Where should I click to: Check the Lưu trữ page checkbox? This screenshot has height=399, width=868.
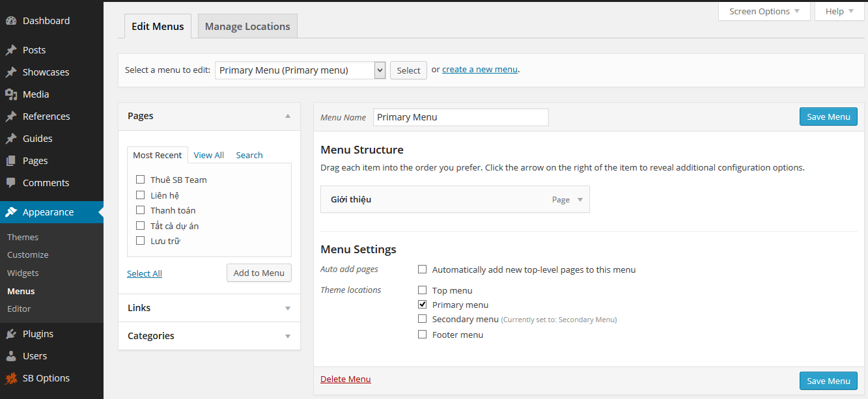point(140,241)
